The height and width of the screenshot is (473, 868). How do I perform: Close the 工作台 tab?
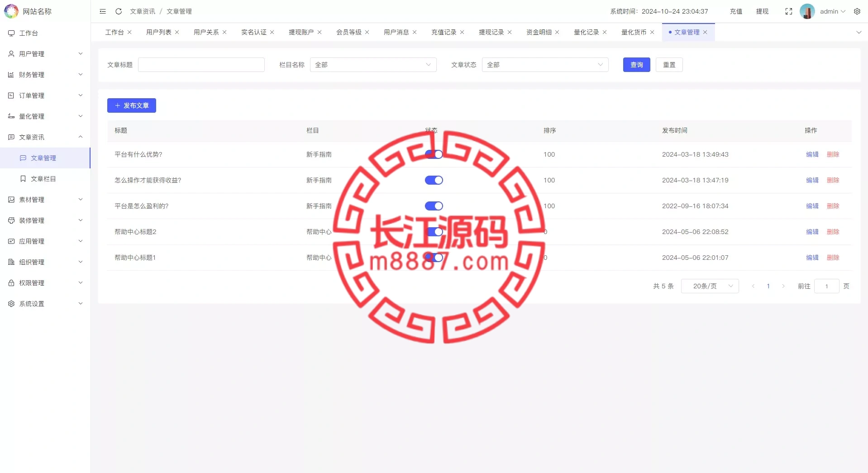click(x=129, y=32)
